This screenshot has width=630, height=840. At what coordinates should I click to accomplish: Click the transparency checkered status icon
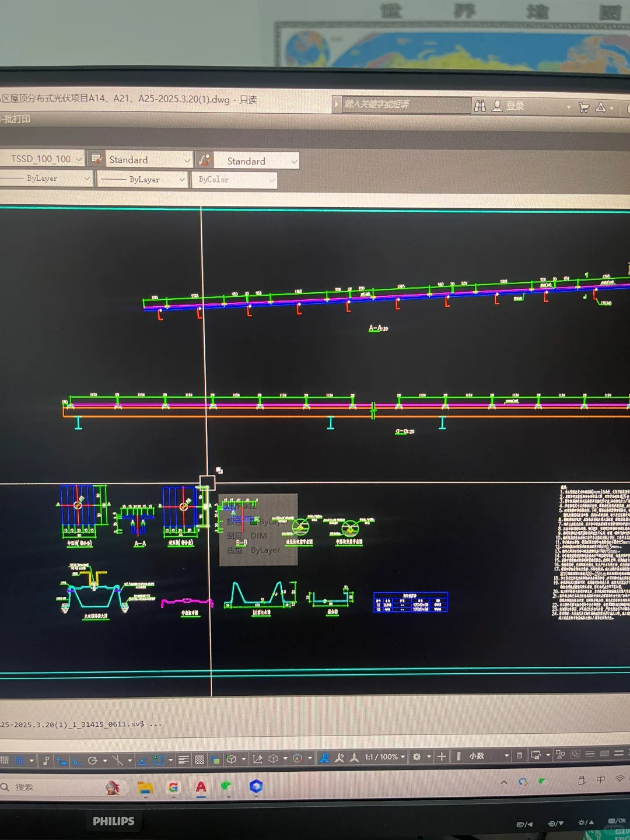(199, 760)
